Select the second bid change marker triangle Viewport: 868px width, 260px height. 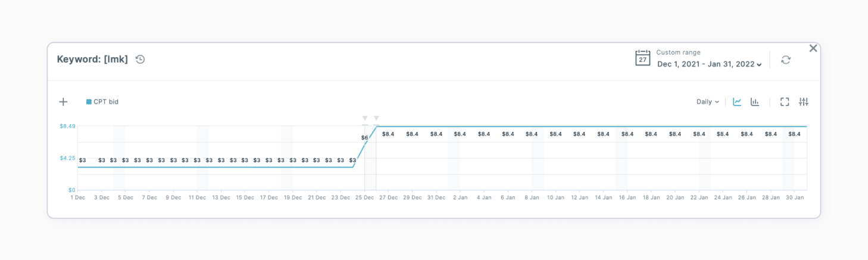[376, 118]
